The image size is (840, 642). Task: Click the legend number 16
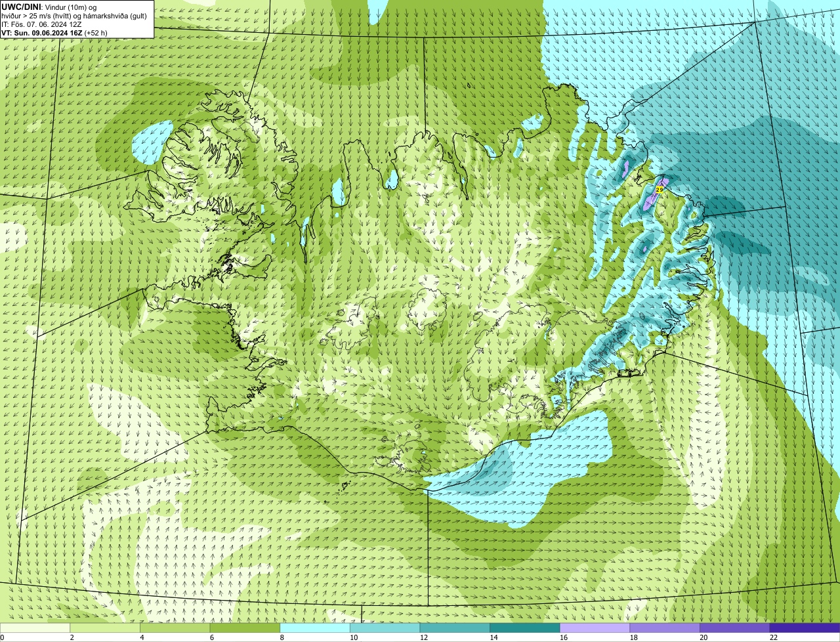tap(564, 637)
